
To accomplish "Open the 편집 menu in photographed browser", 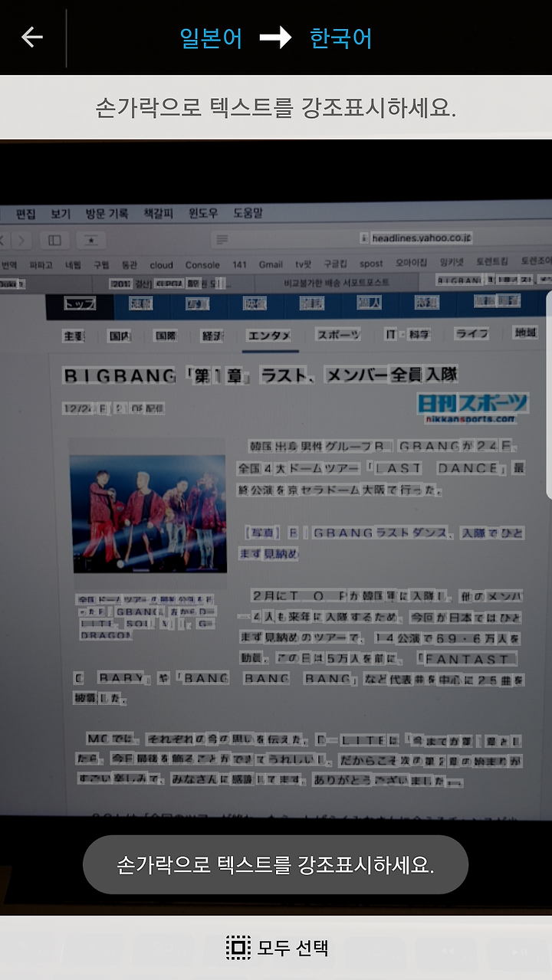I will click(x=26, y=214).
